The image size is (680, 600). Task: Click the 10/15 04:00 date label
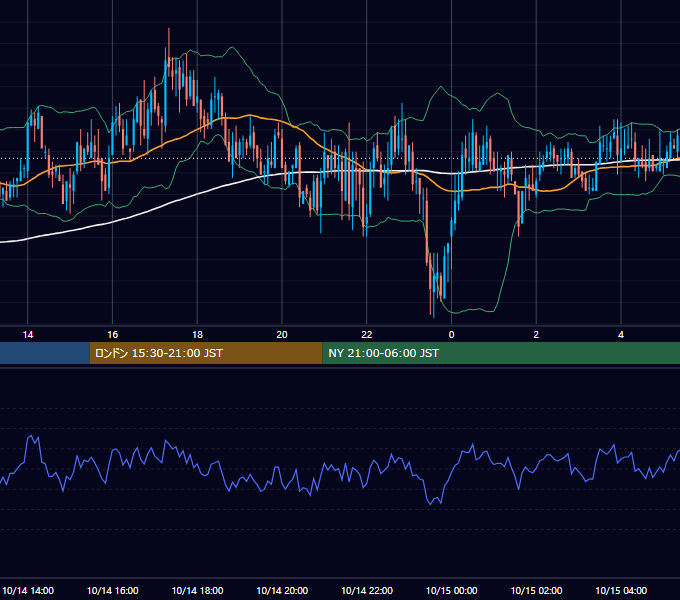tap(621, 590)
